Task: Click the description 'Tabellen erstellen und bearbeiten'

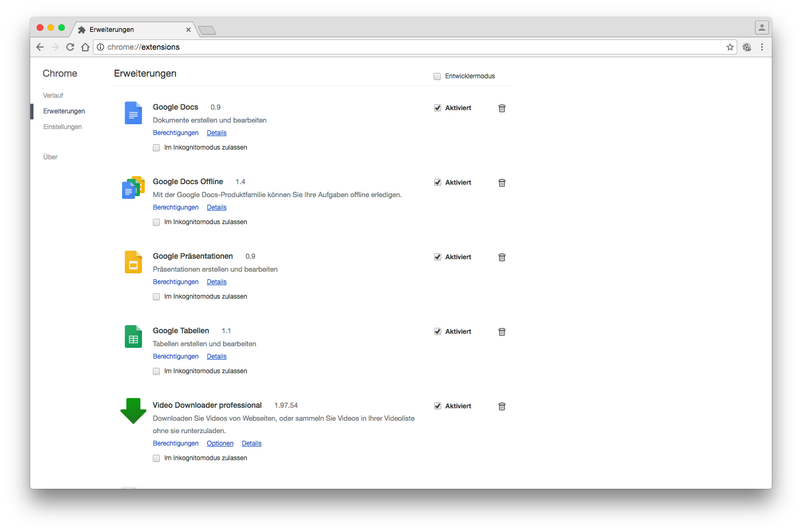Action: [x=205, y=344]
